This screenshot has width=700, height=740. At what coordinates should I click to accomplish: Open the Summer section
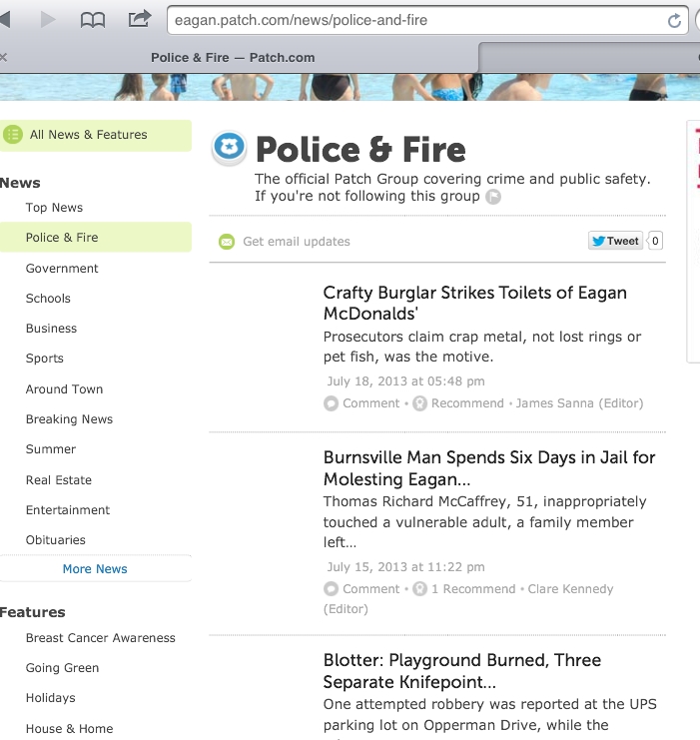coord(51,449)
